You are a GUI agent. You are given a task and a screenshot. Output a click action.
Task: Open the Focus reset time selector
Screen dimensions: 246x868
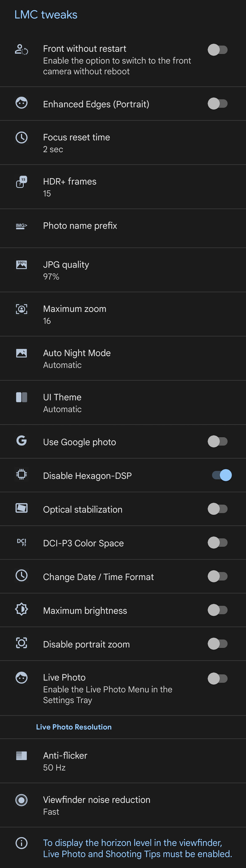[x=123, y=143]
